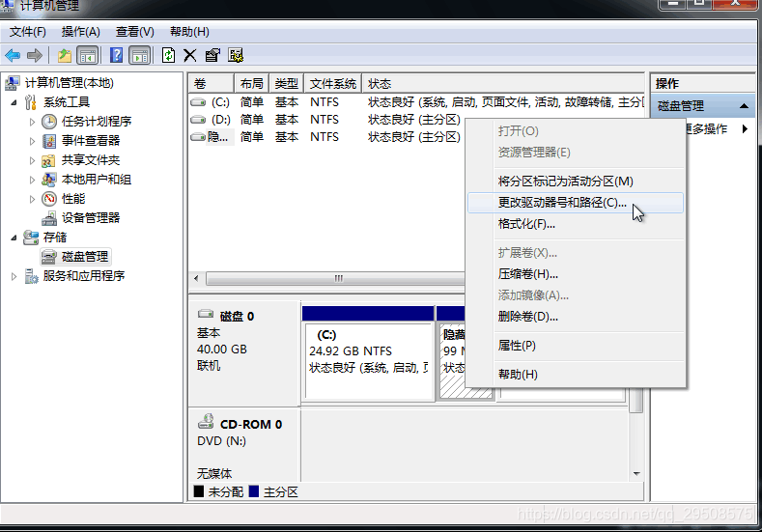Open the 操作(A) menu
The height and width of the screenshot is (532, 762).
(81, 32)
